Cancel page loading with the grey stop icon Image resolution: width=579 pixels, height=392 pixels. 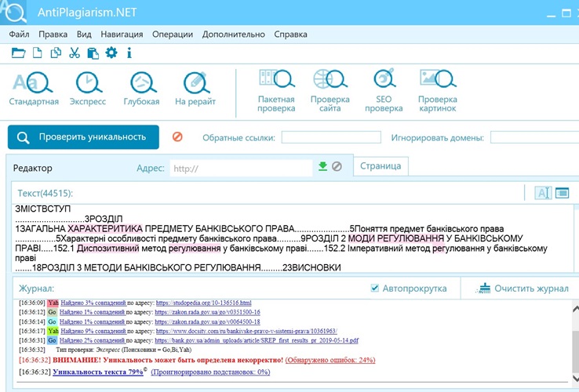(337, 166)
